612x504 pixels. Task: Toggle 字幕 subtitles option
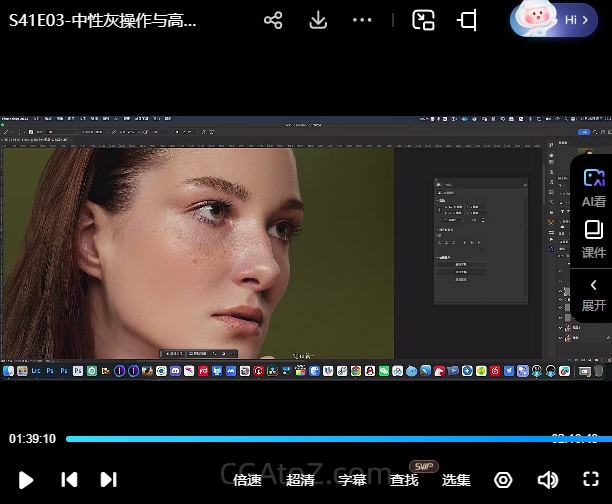pos(352,480)
